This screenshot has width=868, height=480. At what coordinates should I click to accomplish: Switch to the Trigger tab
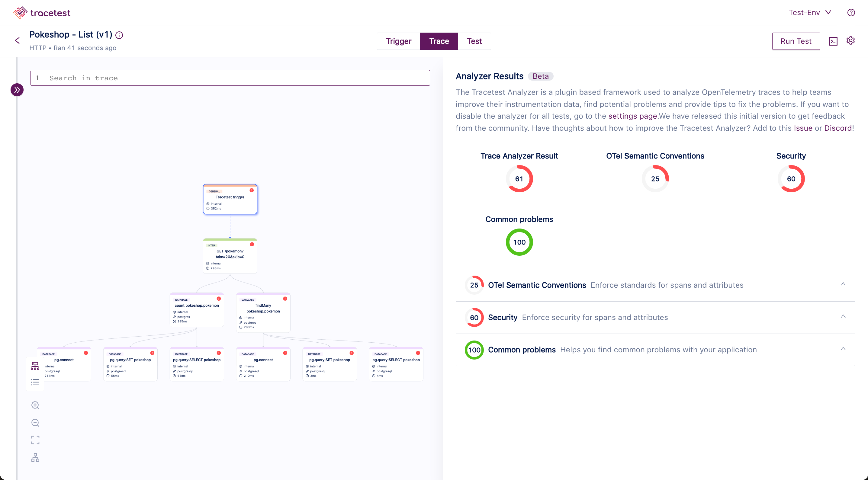(399, 41)
